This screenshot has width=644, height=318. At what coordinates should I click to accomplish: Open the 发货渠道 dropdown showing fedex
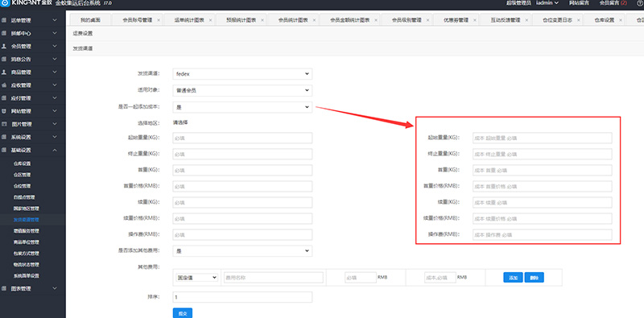[x=242, y=74]
